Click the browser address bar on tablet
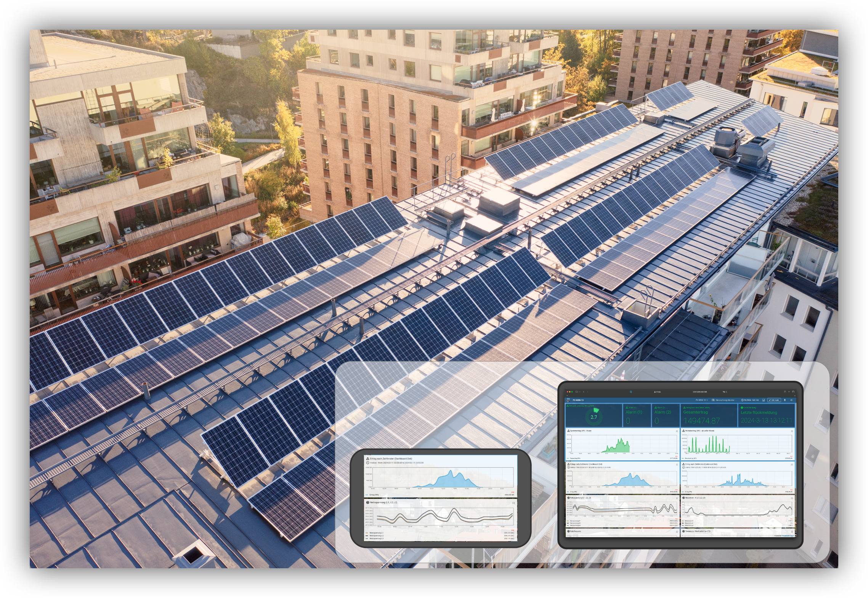 [680, 392]
